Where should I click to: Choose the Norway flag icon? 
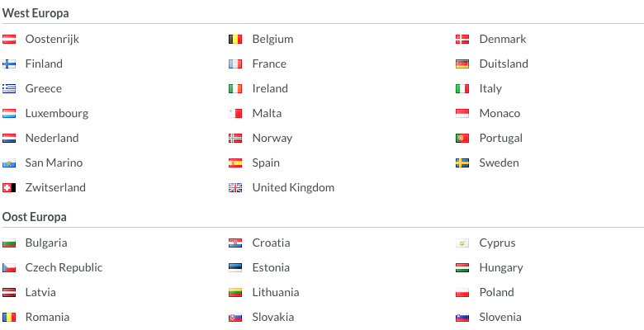(x=235, y=139)
